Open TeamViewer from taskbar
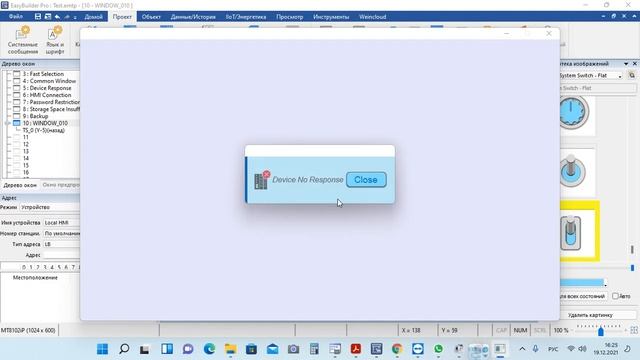640x360 pixels. 418,349
